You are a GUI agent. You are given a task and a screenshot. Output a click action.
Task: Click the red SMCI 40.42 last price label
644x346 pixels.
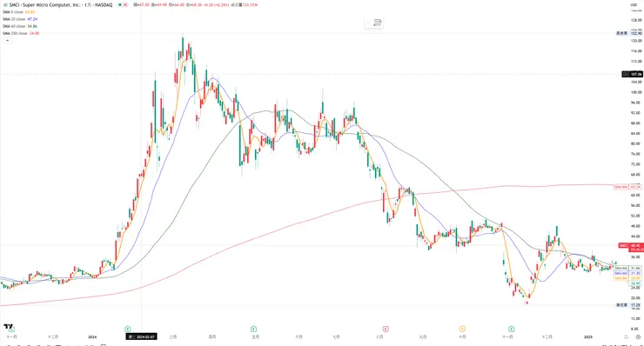tap(631, 247)
